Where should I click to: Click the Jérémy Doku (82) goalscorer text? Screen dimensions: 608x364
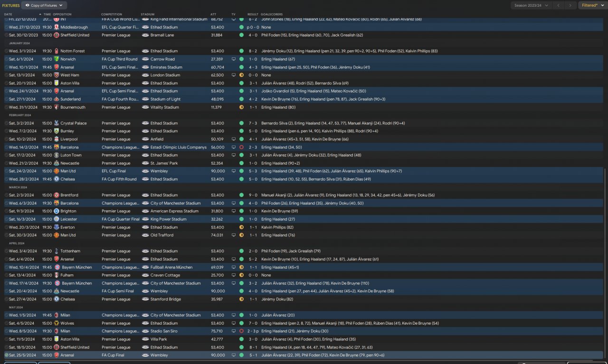tap(277, 299)
